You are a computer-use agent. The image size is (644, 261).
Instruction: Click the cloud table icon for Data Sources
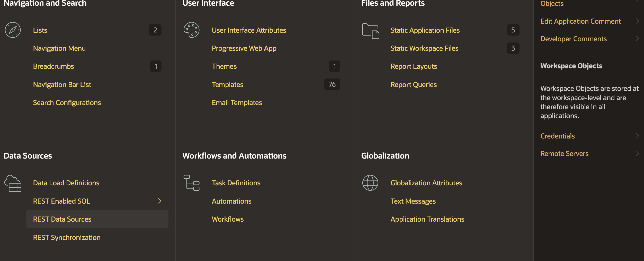(x=13, y=183)
